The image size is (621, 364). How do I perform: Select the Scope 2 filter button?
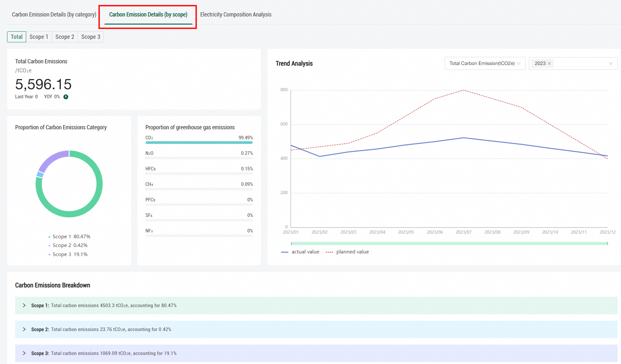[65, 37]
